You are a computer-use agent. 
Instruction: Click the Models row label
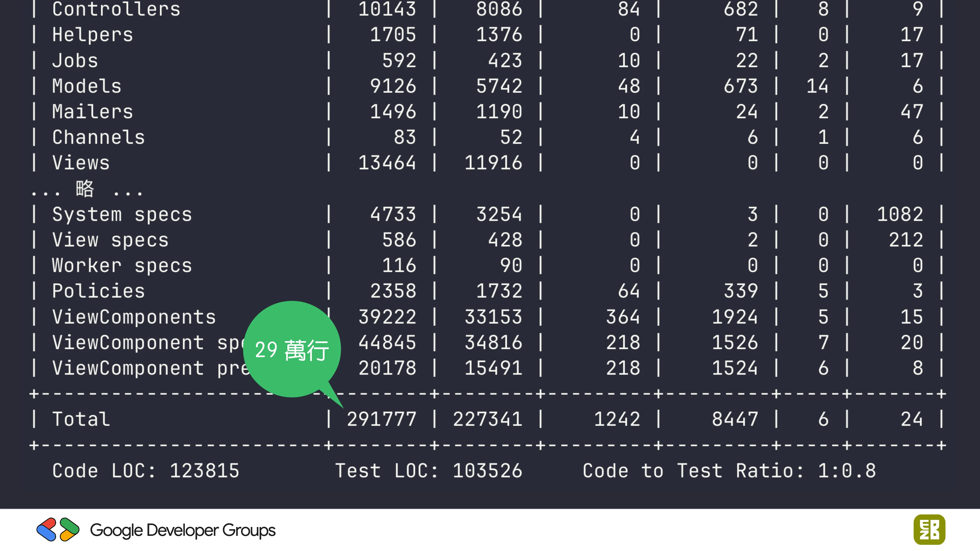click(87, 86)
